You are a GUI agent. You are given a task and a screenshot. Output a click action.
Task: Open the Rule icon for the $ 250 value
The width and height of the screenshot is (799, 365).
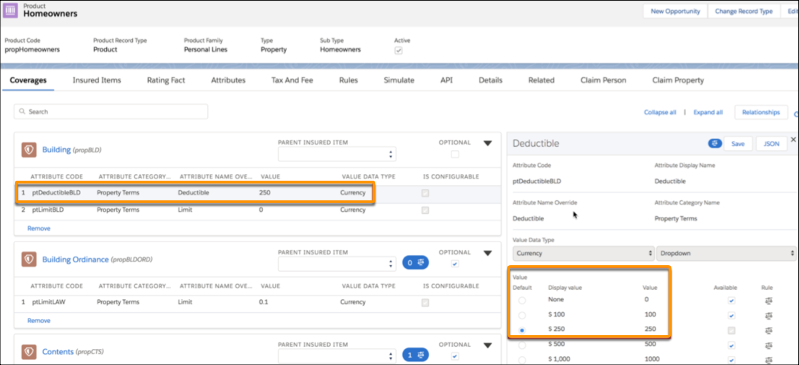(769, 330)
